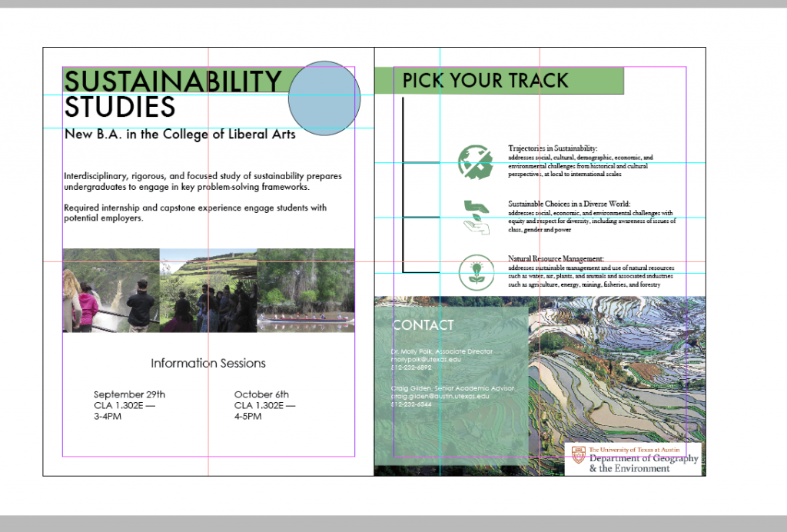Select the crossed-out globe sustainability icon
The height and width of the screenshot is (532, 787).
pos(475,162)
